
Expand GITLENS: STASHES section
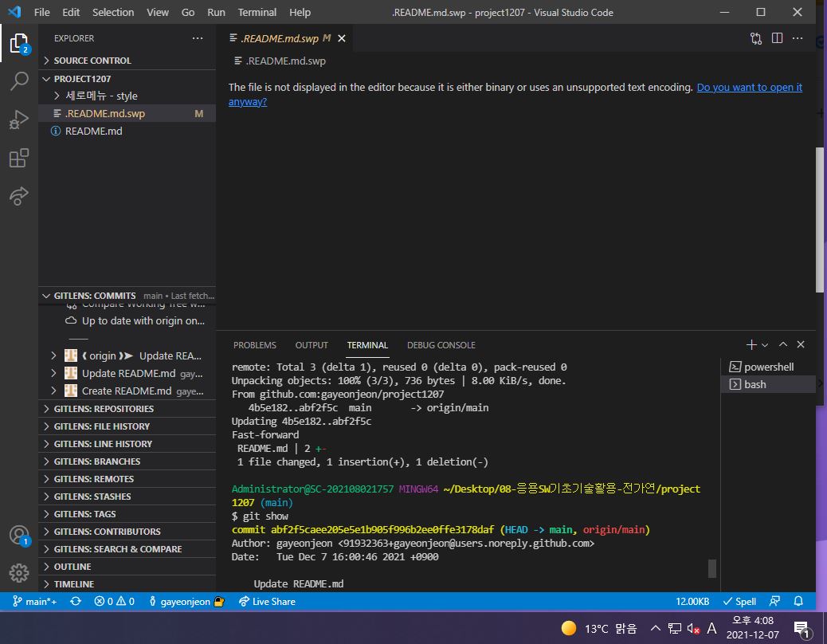click(x=127, y=497)
